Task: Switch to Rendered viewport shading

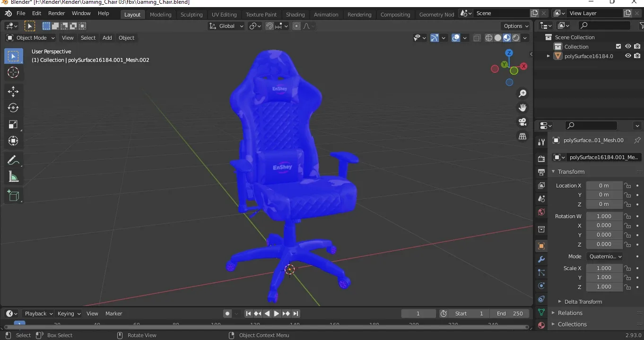Action: [516, 38]
